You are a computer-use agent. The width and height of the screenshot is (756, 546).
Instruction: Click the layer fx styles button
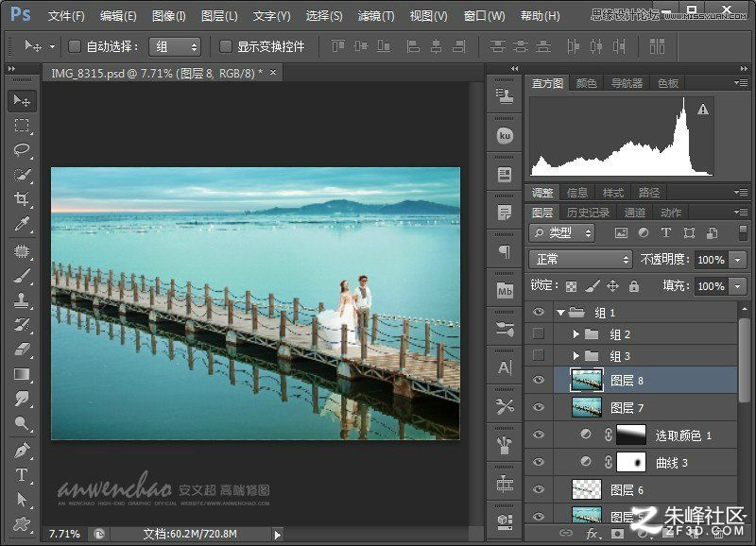[x=593, y=534]
